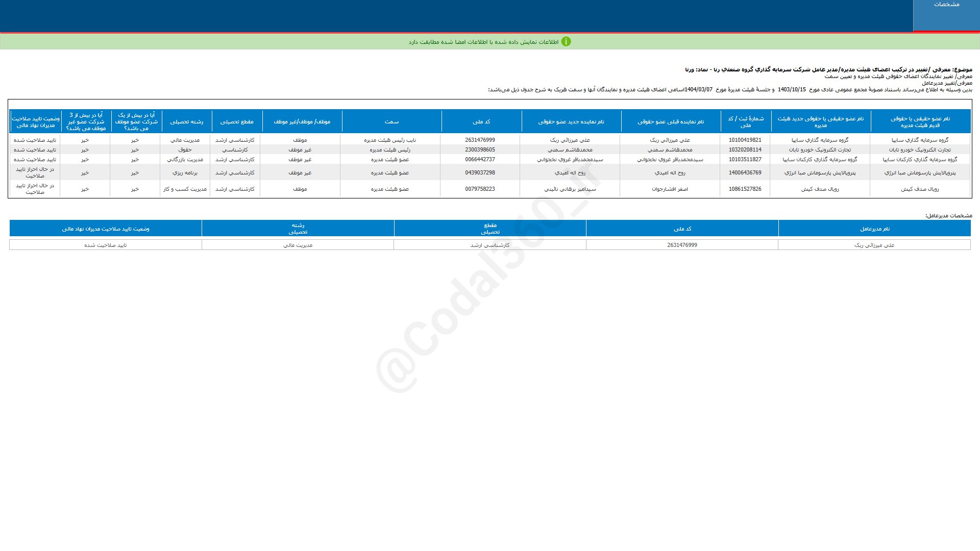Click the مقطع تحصیلی header in CEO table
This screenshot has height=551, width=980.
[490, 229]
